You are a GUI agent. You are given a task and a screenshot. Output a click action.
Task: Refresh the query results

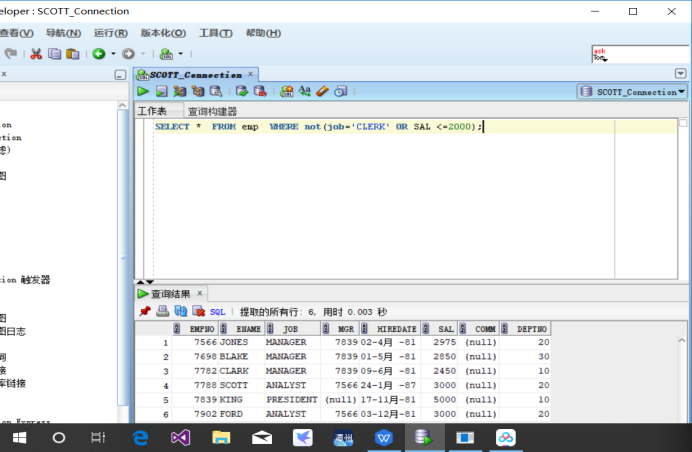point(181,311)
